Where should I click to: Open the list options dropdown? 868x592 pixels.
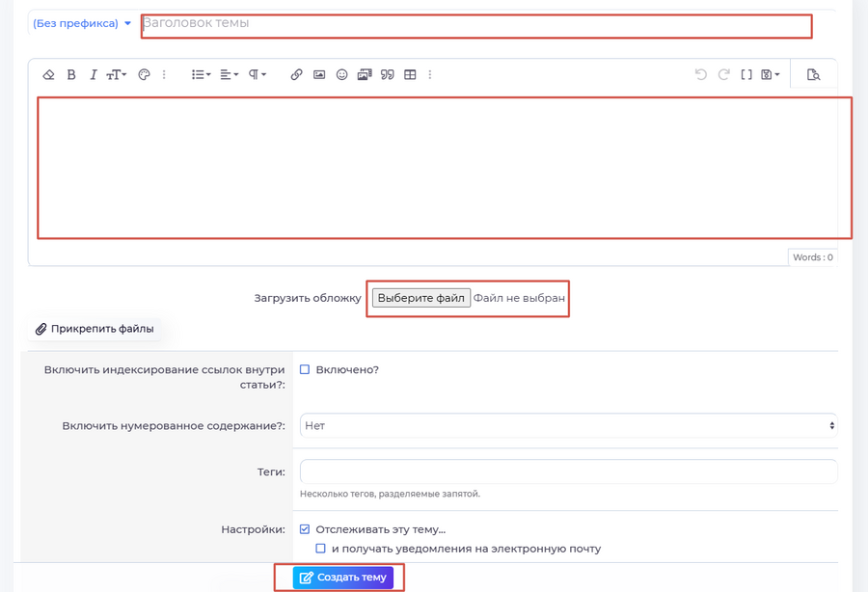(x=201, y=74)
